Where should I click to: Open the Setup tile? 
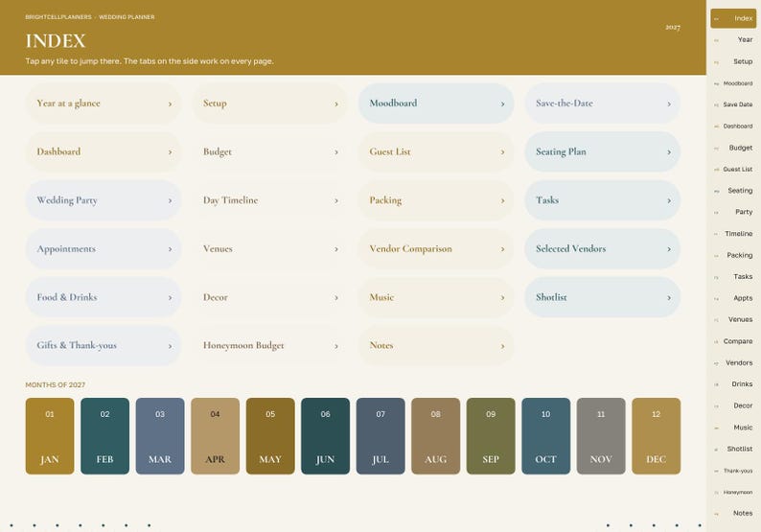[269, 104]
